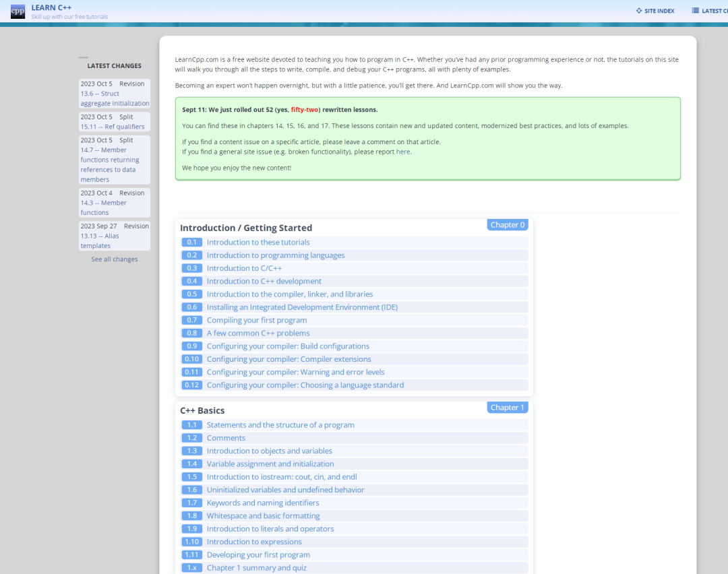The image size is (728, 574).
Task: Open Chapter 1 summary and quiz
Action: click(257, 568)
